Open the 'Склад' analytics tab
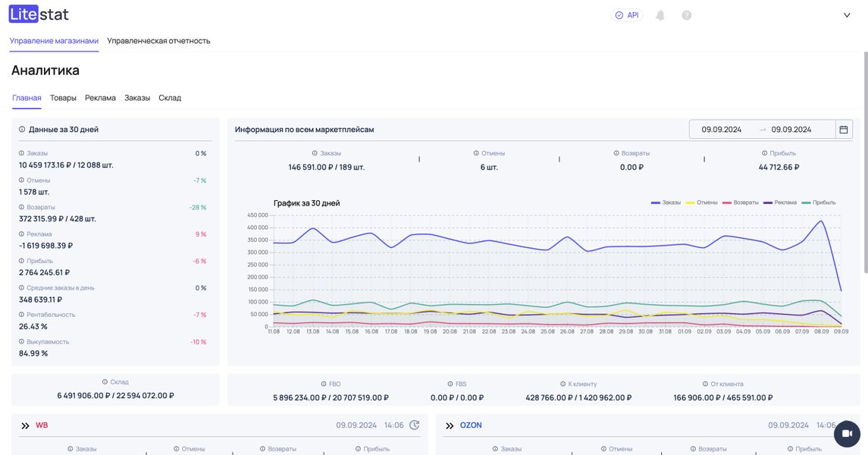Screen dimensions: 868x455 pyautogui.click(x=170, y=98)
